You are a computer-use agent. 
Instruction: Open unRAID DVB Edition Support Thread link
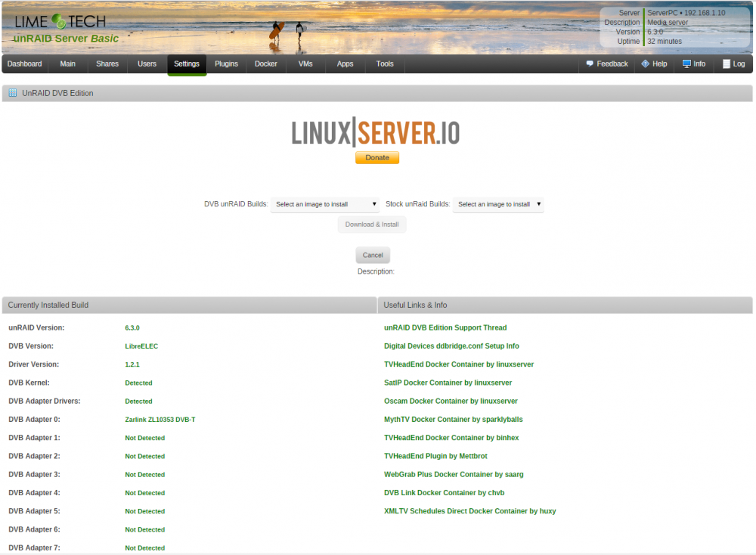coord(445,328)
